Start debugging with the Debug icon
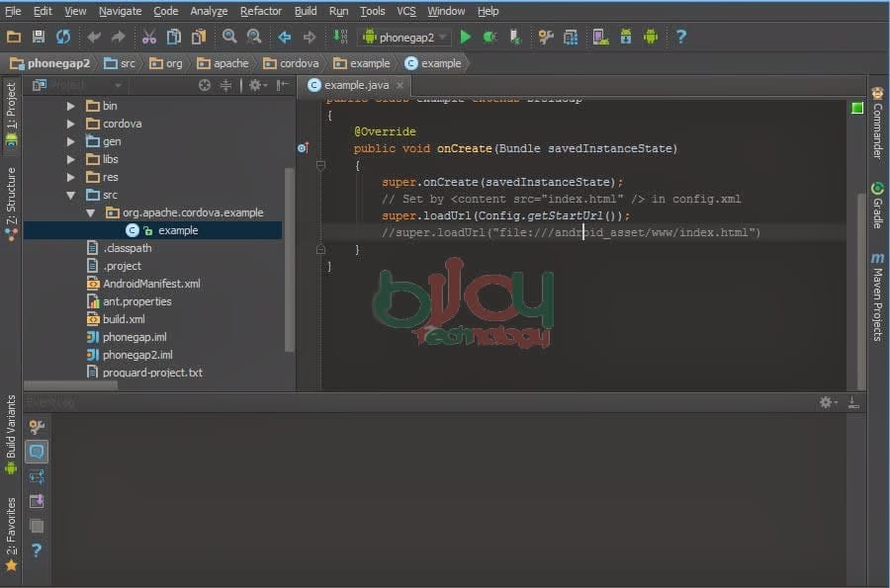Screen dimensions: 890x588 pyautogui.click(x=489, y=37)
